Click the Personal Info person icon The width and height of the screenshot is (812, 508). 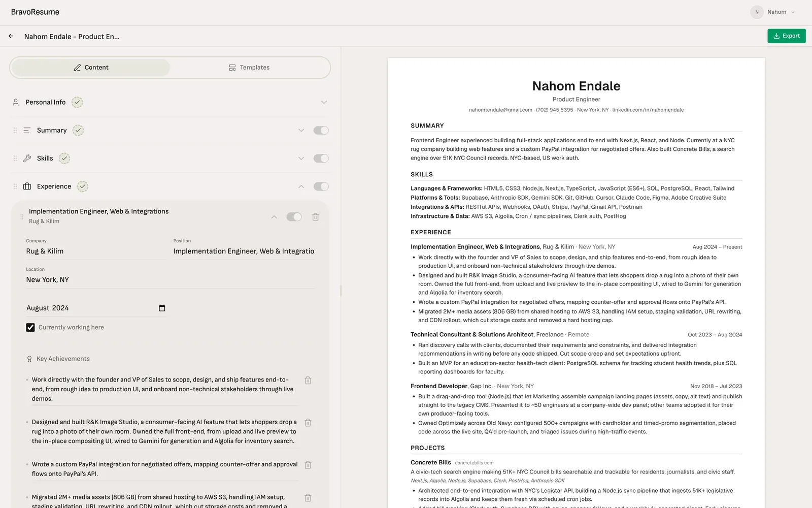click(x=16, y=102)
